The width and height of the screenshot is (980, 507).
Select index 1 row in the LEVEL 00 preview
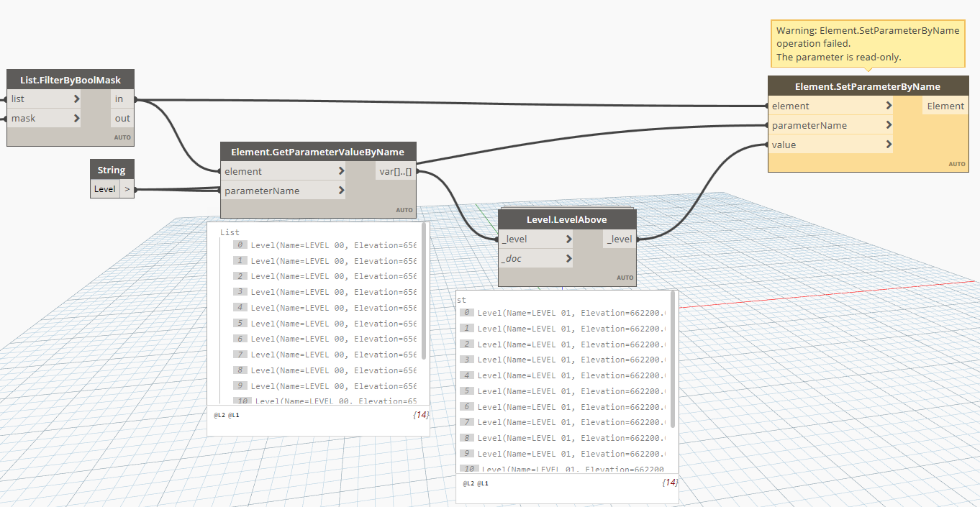click(x=325, y=260)
